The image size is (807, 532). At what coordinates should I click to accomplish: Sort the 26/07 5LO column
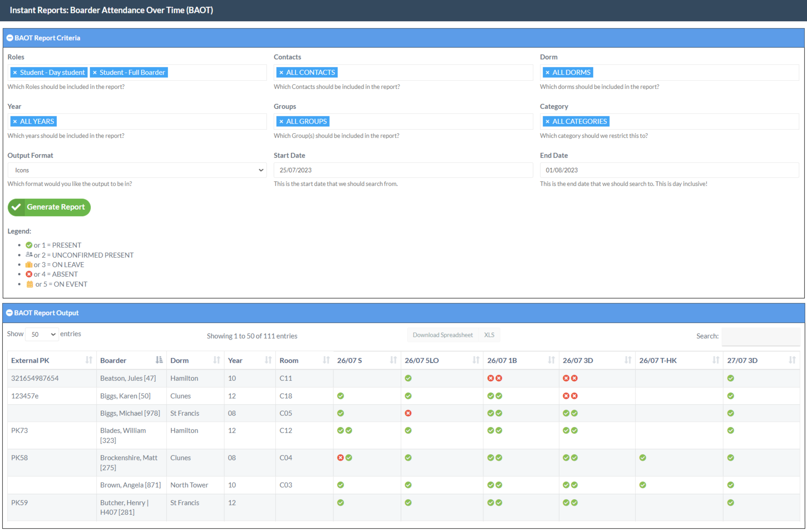(476, 360)
